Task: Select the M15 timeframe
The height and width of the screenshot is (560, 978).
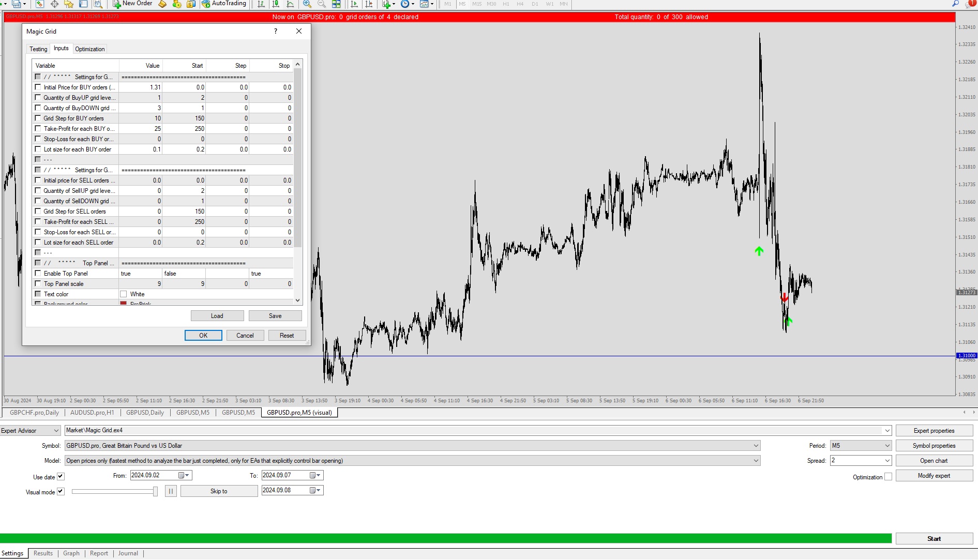Action: pos(476,4)
